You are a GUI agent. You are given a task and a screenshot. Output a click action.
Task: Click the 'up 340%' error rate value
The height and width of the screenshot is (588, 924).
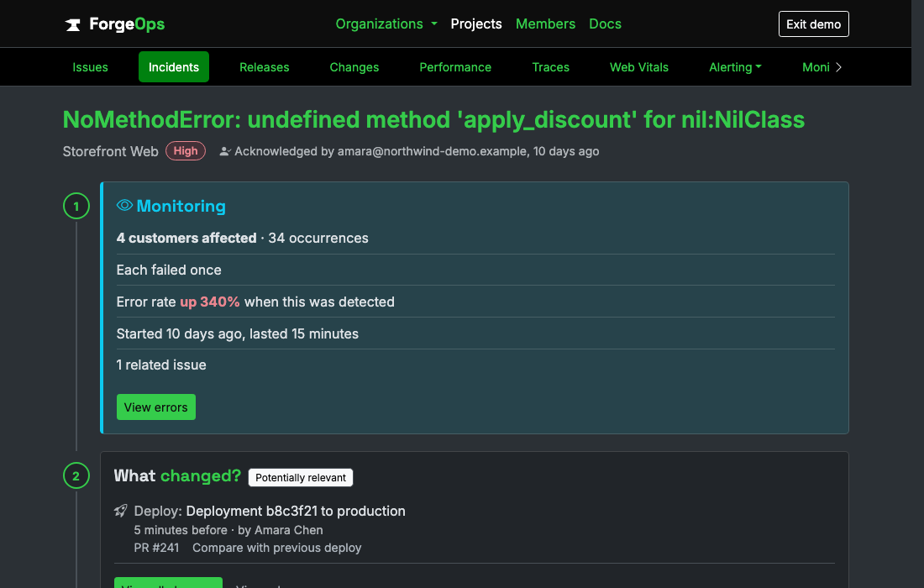pos(210,302)
